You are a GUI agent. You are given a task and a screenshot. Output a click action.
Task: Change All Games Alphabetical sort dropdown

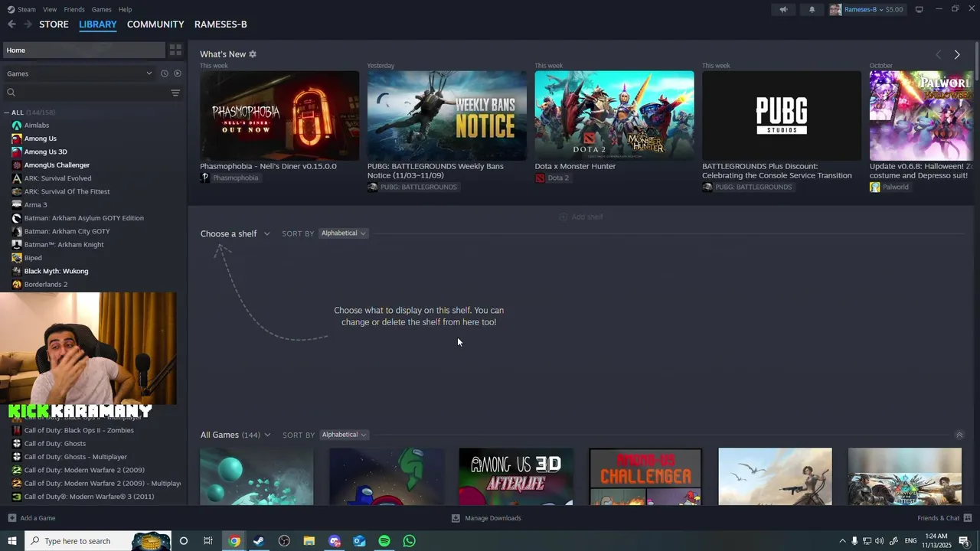click(344, 435)
